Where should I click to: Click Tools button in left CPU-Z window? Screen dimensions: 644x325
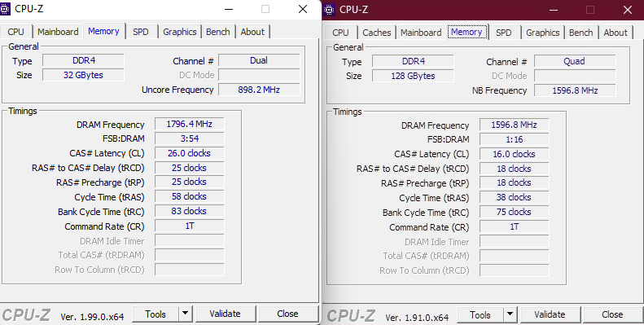pos(156,314)
